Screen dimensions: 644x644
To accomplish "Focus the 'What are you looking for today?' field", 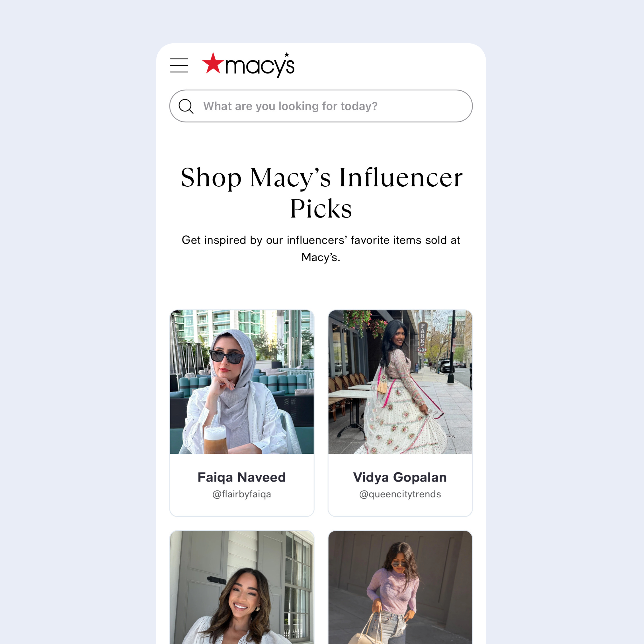I will (x=321, y=106).
